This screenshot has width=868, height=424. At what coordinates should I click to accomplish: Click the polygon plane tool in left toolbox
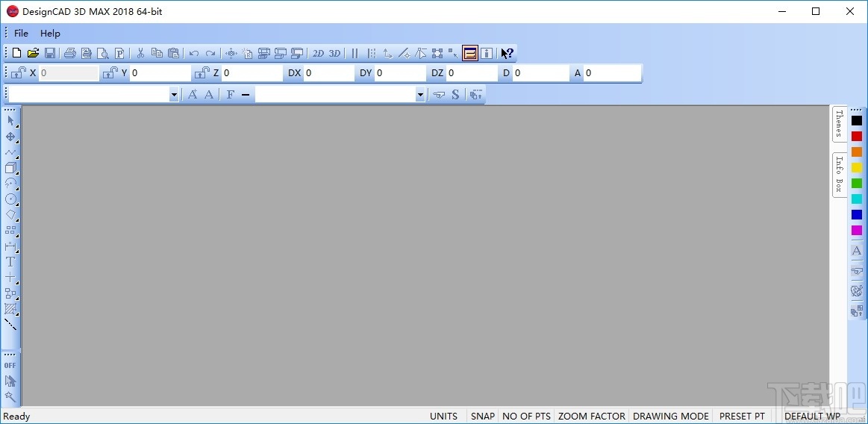pos(10,214)
